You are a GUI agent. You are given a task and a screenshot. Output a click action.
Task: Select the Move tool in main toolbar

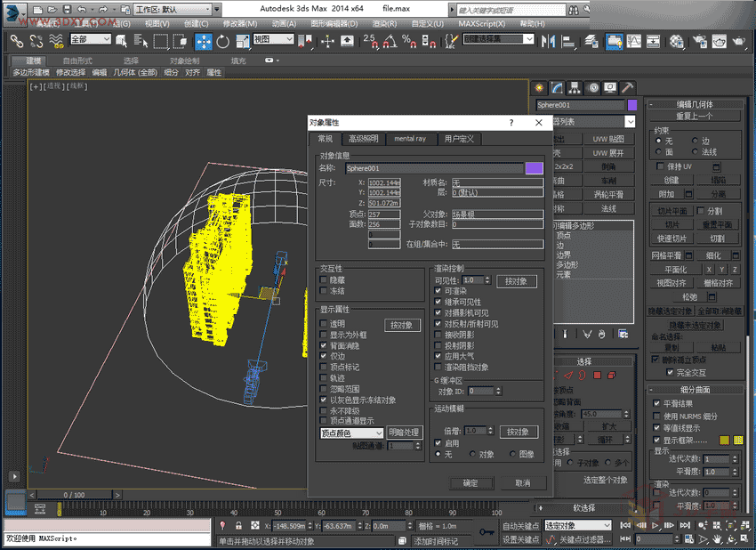(x=203, y=41)
